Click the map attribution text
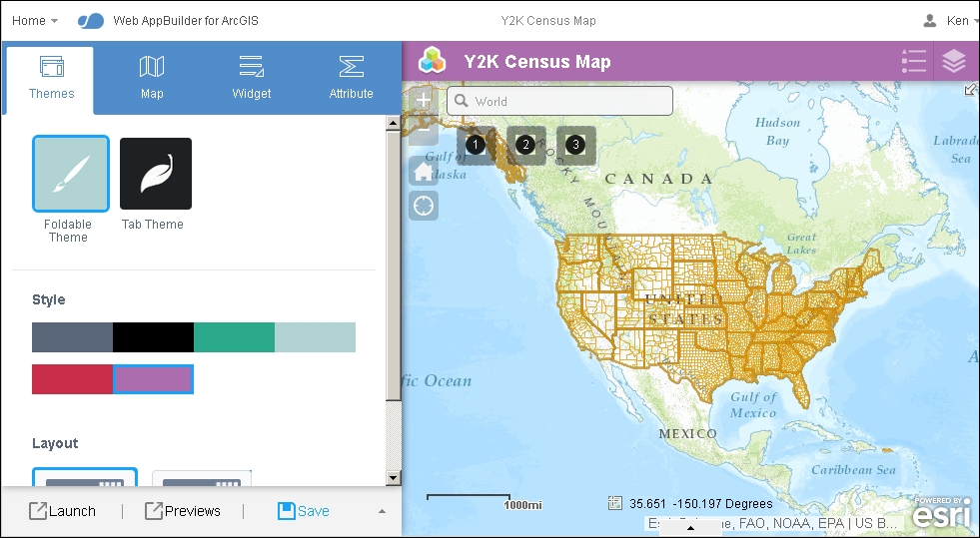The height and width of the screenshot is (538, 980). [772, 523]
